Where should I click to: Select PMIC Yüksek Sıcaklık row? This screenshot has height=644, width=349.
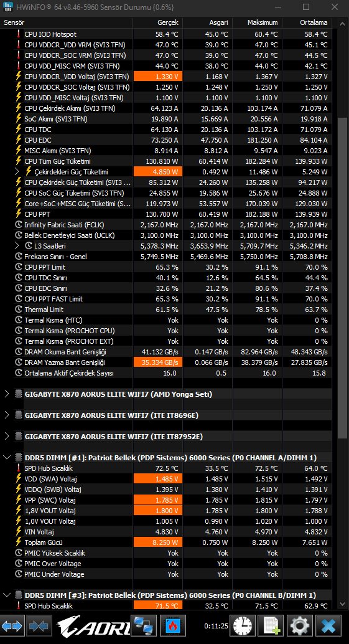click(x=166, y=553)
